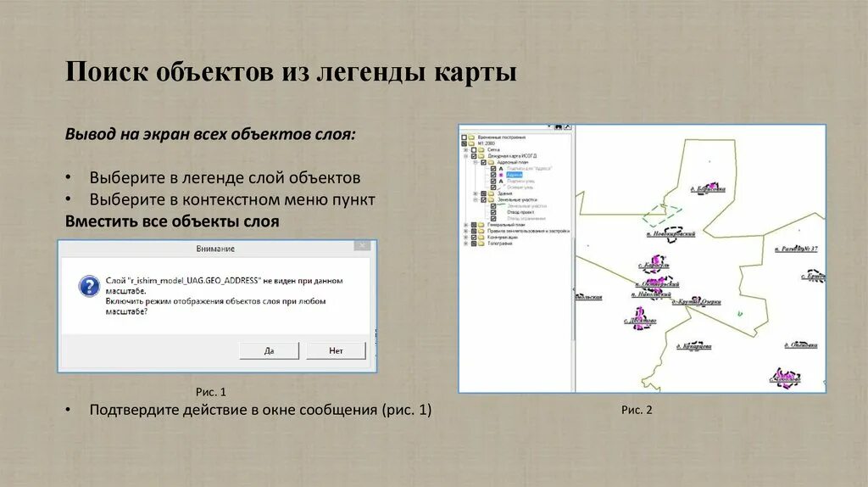868x487 pixels.
Task: Toggle the Генеральный план checkbox
Action: click(x=474, y=224)
